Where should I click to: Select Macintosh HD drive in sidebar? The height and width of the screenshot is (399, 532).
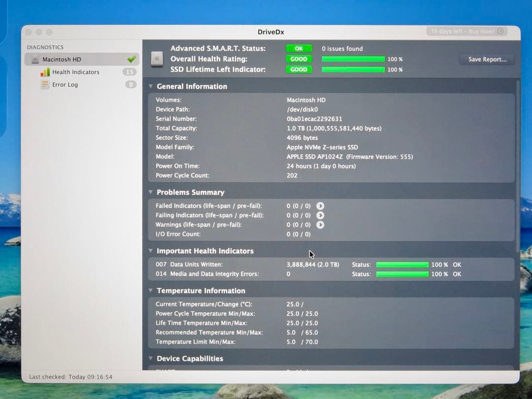point(82,60)
